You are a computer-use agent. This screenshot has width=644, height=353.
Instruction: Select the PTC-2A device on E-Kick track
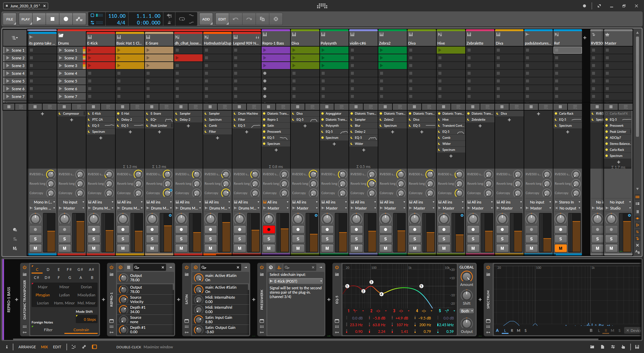(x=101, y=120)
